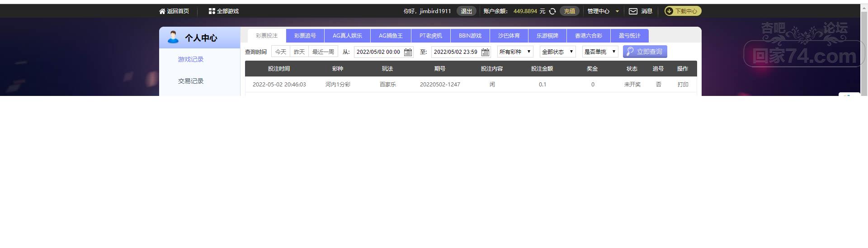868x248 pixels.
Task: Refresh the account balance using the circular arrow icon
Action: tap(552, 11)
